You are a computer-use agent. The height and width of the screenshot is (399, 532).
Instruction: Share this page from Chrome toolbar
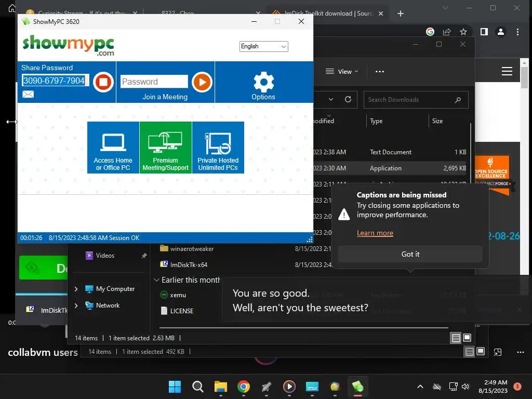[x=447, y=32]
